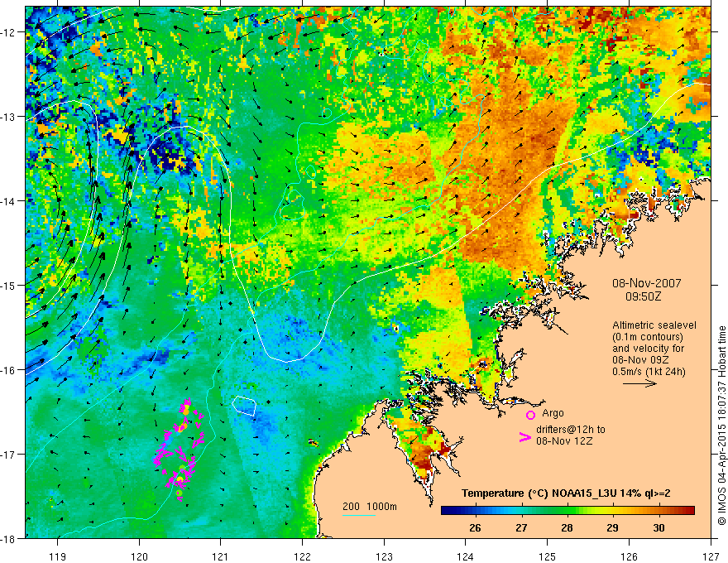Click latitude axis label -13
Screen dimensions: 728x563
pyautogui.click(x=9, y=117)
